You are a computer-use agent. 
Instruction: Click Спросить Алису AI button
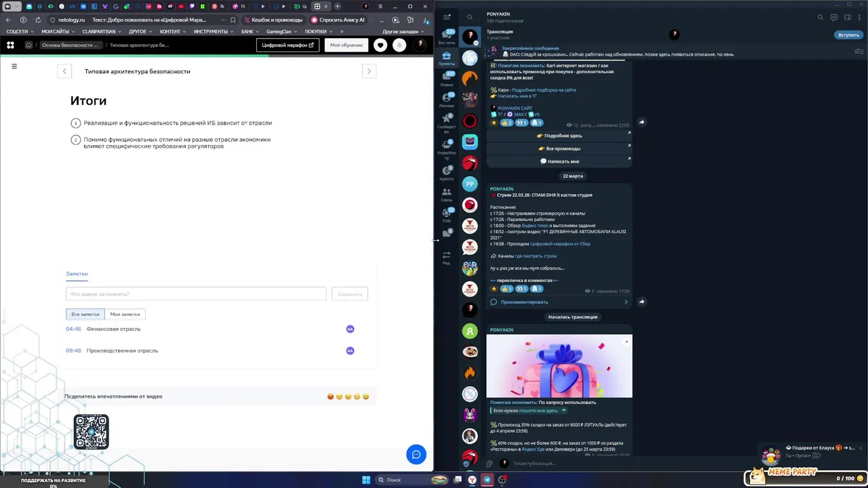pyautogui.click(x=338, y=20)
